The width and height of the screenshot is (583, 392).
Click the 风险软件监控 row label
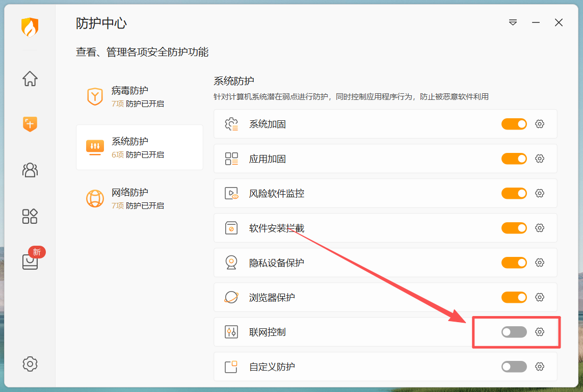tap(276, 194)
